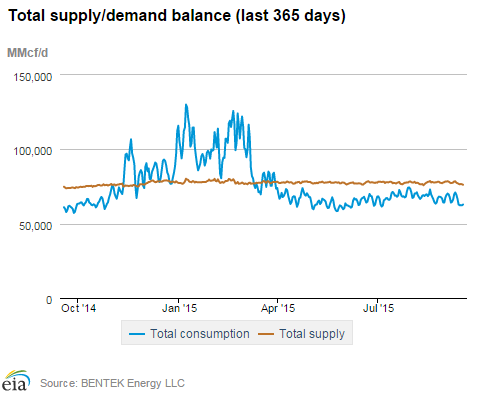Click the '0' y-axis label
Screen dimensions: 477x393
[x=49, y=300]
